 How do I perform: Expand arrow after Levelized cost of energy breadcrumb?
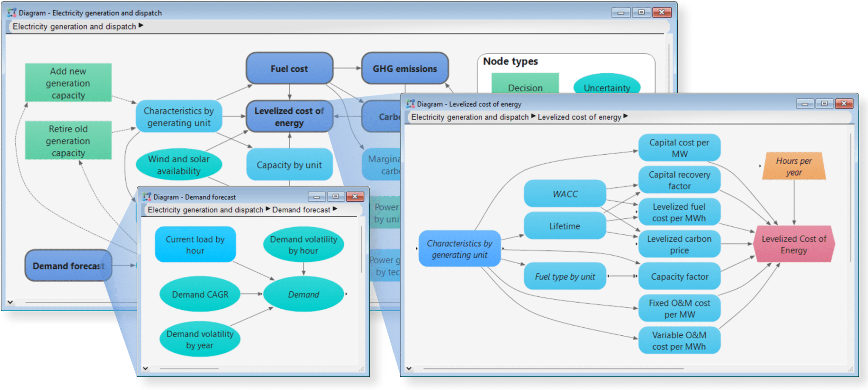[626, 116]
